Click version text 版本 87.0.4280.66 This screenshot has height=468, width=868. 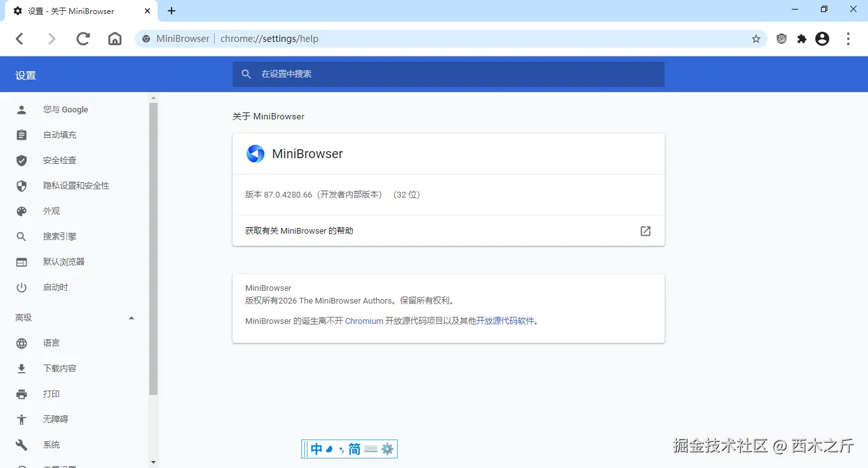pos(279,195)
